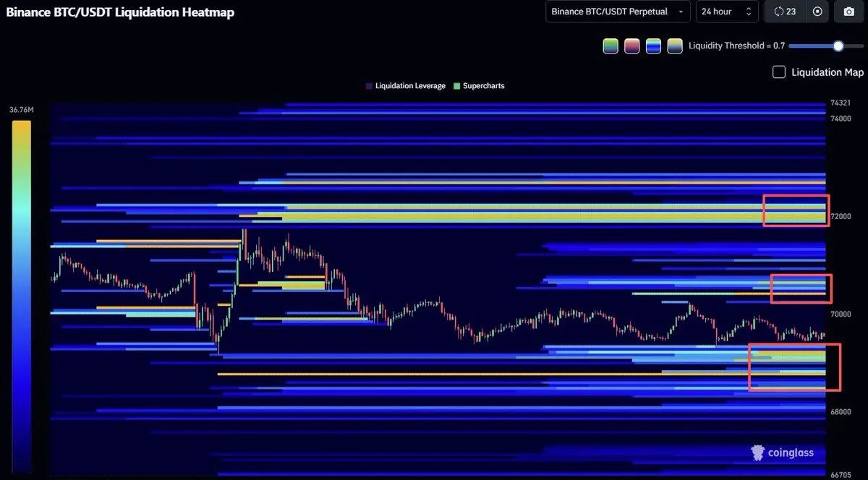Click the 36.76M color scale bar
The height and width of the screenshot is (480, 868).
(x=21, y=296)
